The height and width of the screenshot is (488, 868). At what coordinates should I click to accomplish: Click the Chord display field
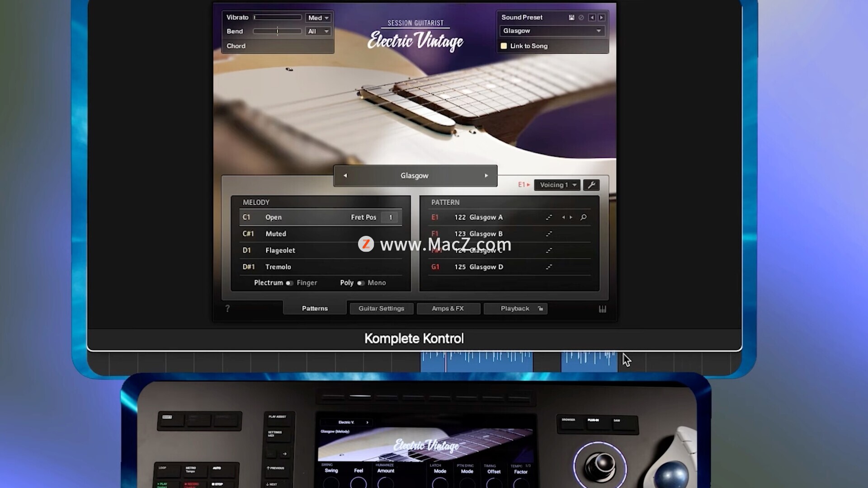(x=278, y=46)
